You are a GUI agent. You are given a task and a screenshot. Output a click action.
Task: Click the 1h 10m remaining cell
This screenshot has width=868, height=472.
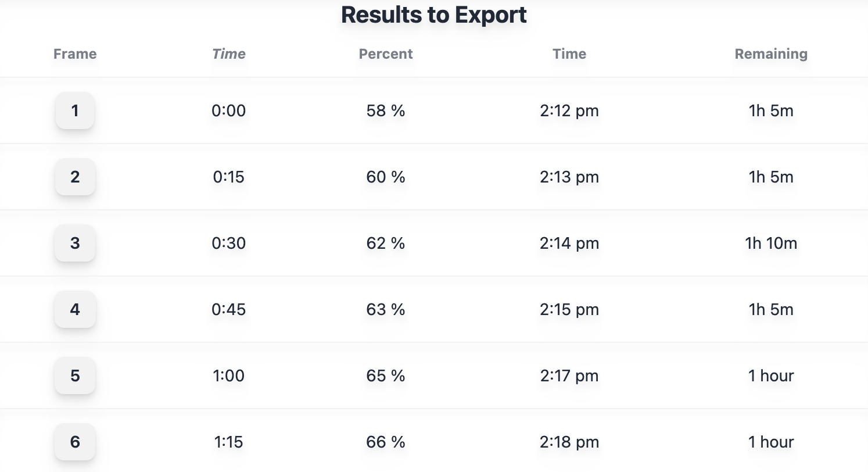[x=771, y=243]
